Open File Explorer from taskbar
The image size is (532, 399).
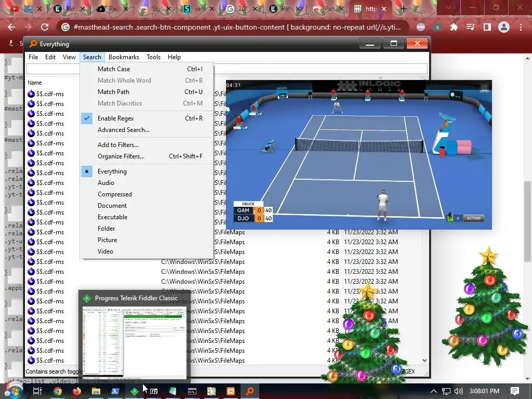(x=96, y=391)
